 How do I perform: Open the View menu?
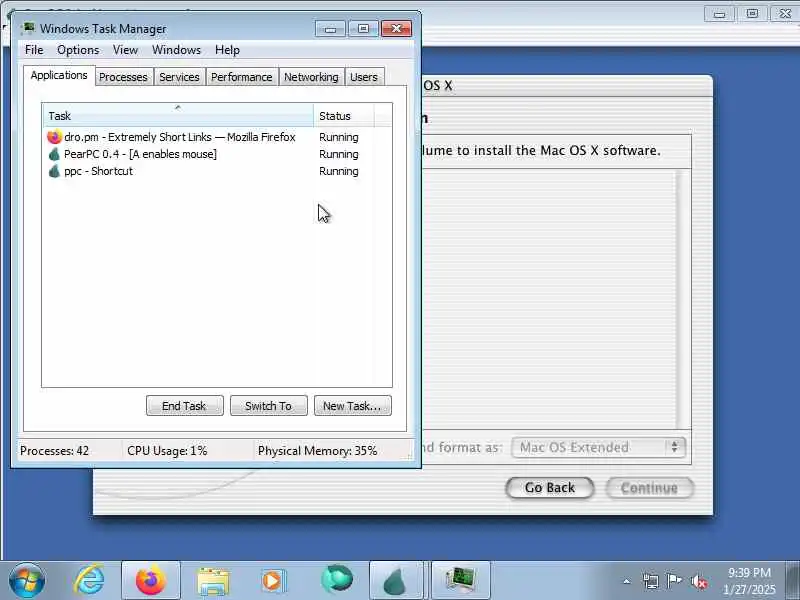[x=125, y=50]
